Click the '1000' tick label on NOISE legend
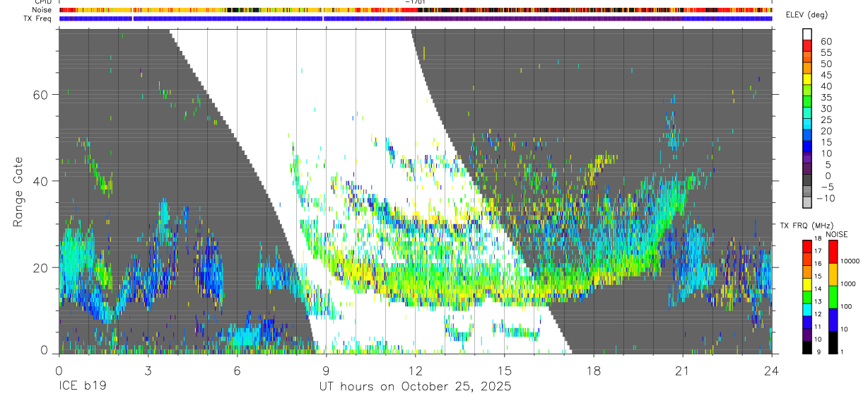The width and height of the screenshot is (868, 401). point(850,284)
